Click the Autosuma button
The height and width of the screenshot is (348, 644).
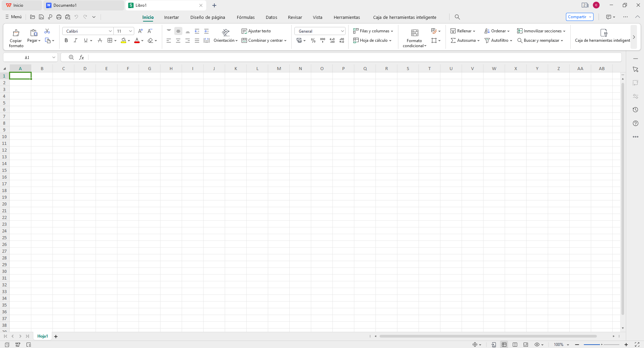pos(465,40)
